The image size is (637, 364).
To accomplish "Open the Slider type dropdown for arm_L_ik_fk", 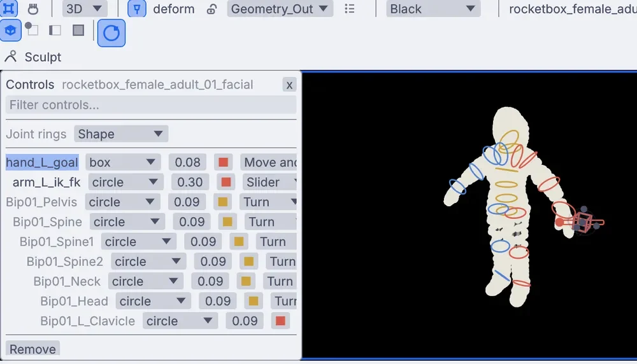I will [269, 182].
